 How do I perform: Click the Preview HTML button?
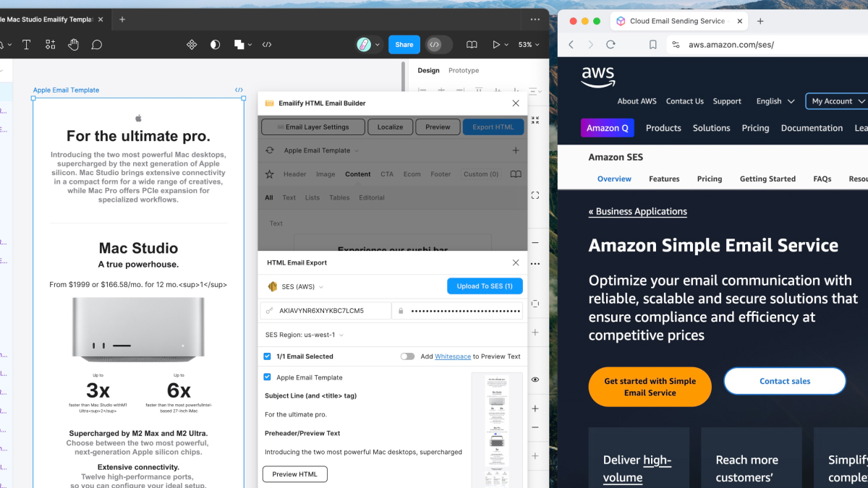tap(295, 474)
